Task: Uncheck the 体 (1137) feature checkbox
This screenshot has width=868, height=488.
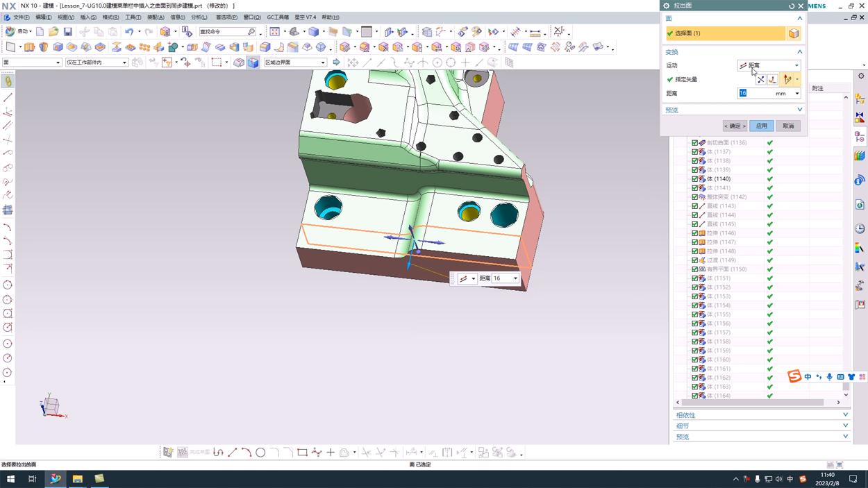Action: pyautogui.click(x=694, y=152)
